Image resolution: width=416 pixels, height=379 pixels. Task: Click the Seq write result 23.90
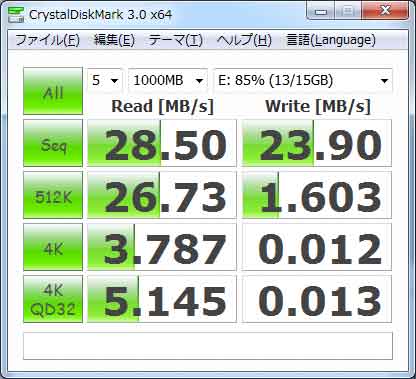coord(317,143)
